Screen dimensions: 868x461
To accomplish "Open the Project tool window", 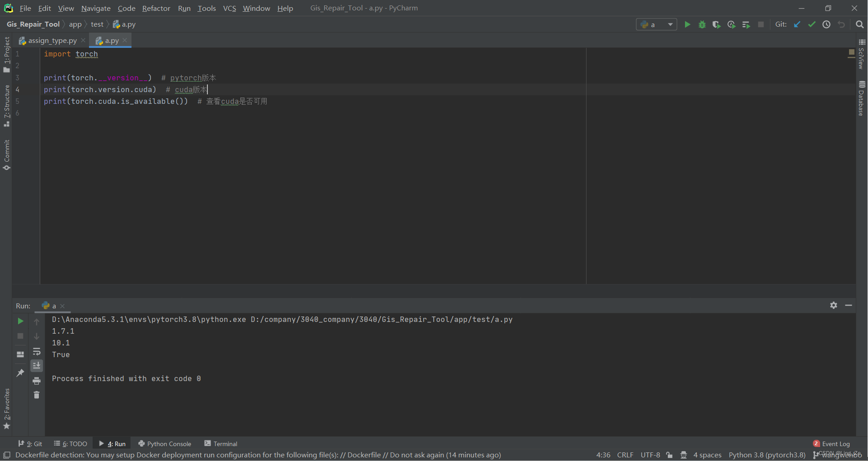I will coord(6,54).
